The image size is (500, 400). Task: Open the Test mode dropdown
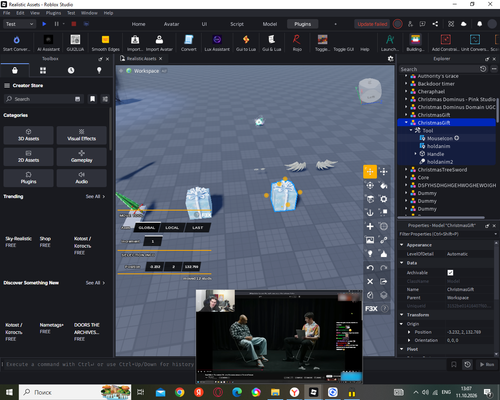(x=19, y=24)
